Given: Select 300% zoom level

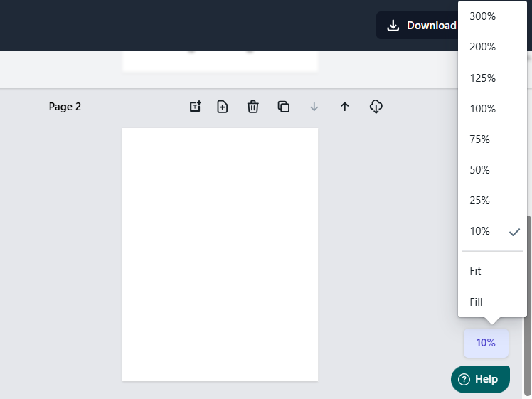Looking at the screenshot, I should pyautogui.click(x=492, y=16).
